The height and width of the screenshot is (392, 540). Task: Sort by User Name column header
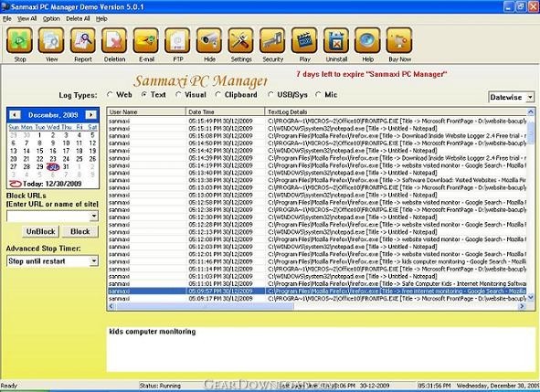(146, 112)
